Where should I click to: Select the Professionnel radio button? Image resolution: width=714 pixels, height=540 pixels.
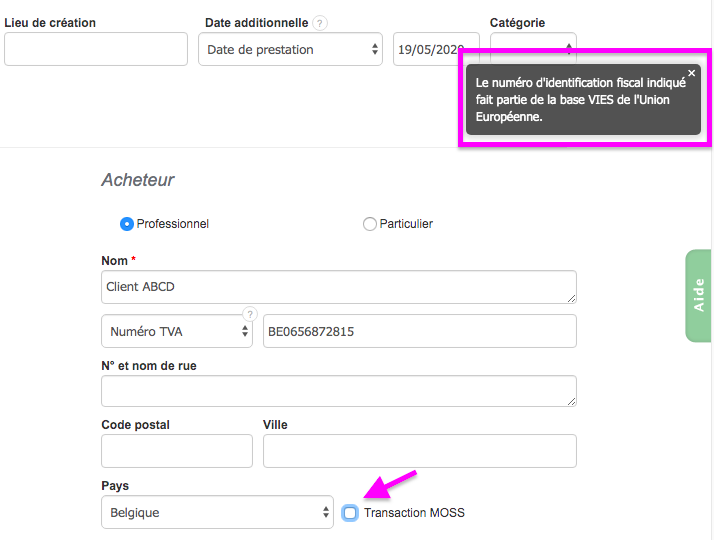tap(127, 224)
